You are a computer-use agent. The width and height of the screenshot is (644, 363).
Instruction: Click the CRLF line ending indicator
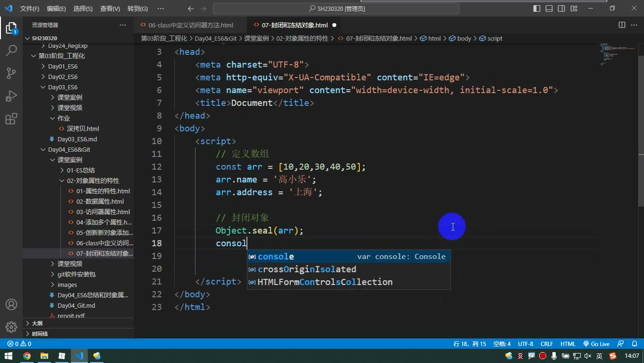tap(547, 344)
